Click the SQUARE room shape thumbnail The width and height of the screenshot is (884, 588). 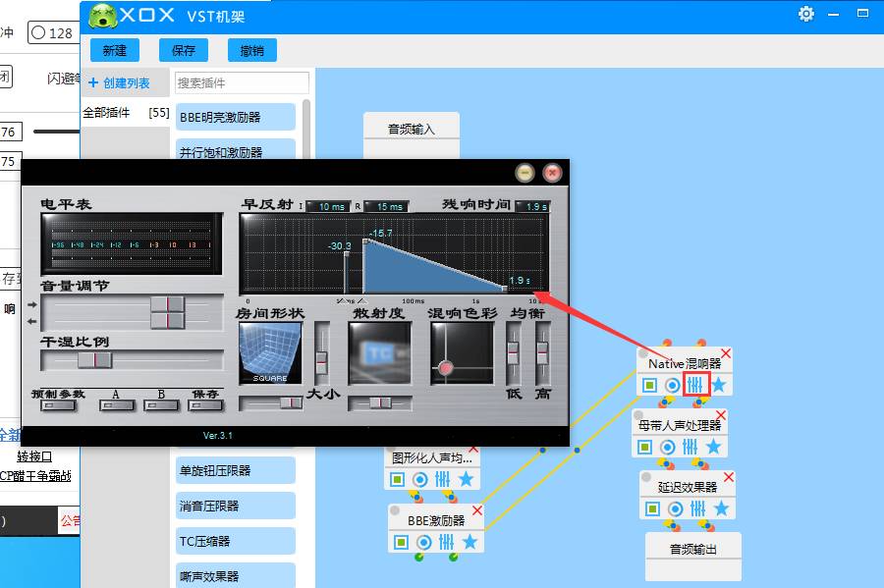click(x=271, y=353)
